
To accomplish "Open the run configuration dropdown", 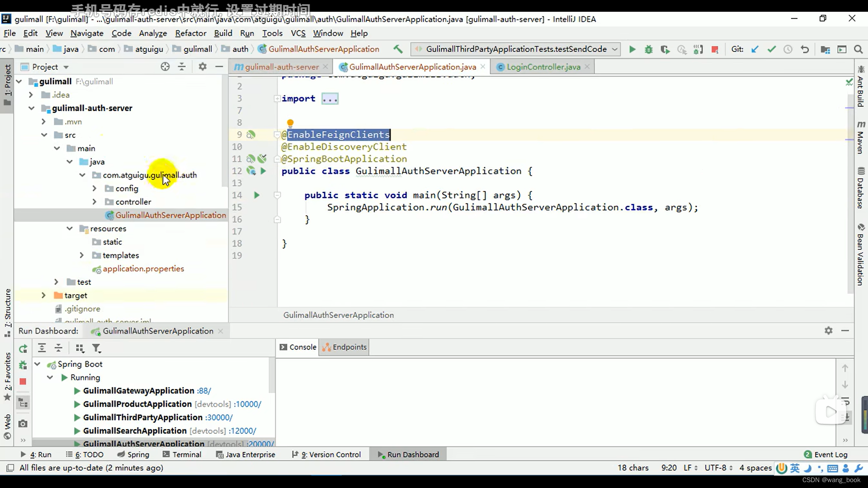I will click(x=516, y=49).
